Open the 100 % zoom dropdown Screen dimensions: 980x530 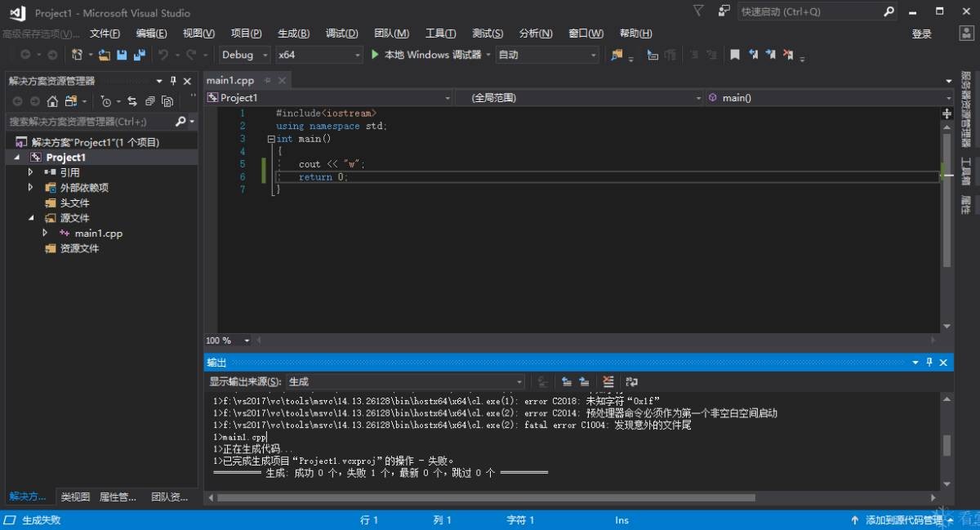(228, 341)
